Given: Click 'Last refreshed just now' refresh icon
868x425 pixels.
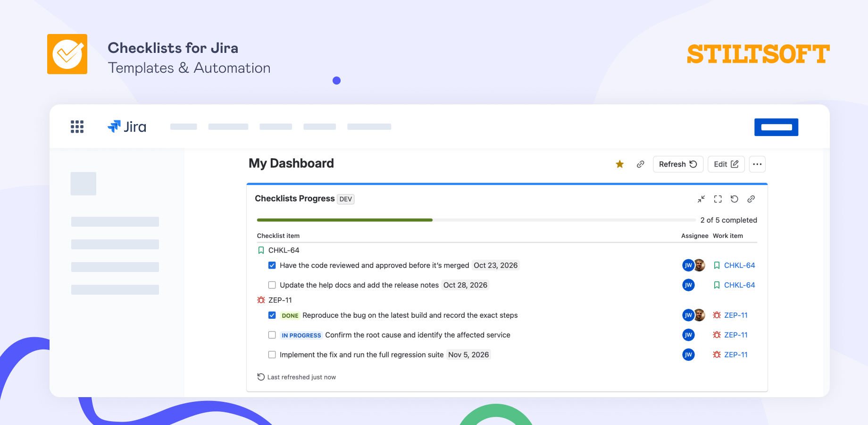Looking at the screenshot, I should [261, 377].
